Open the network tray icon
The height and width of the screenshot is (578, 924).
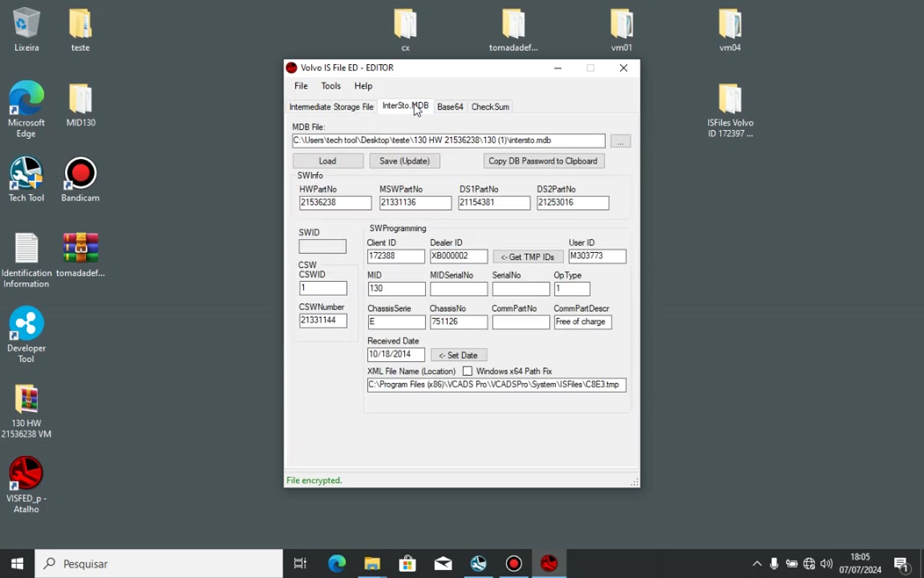(x=809, y=564)
